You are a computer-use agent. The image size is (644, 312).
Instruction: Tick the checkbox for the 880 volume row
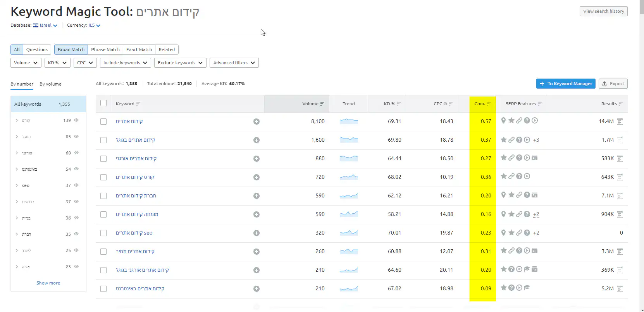click(103, 159)
